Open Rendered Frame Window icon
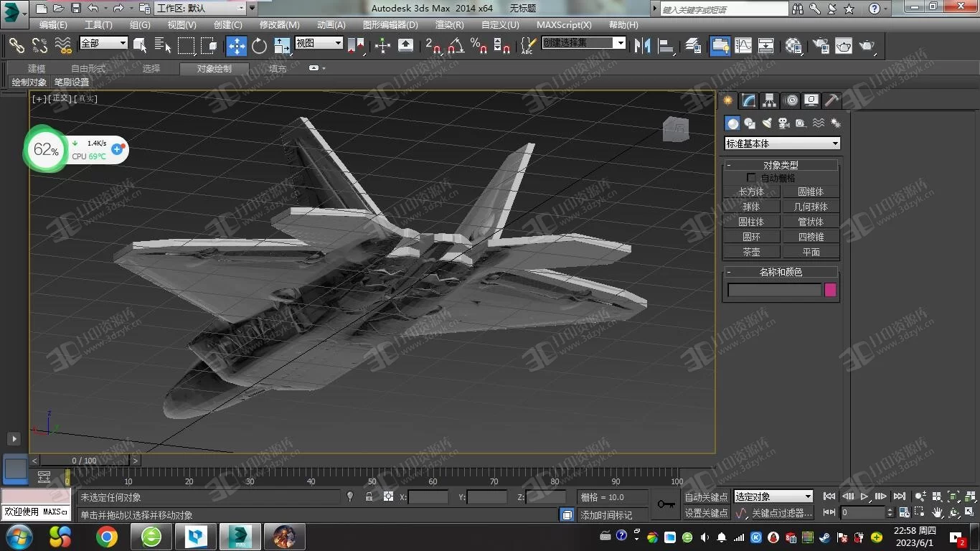Screen dimensions: 980x551 point(843,45)
